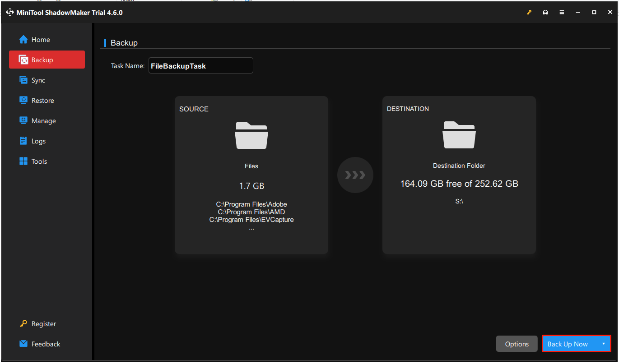
Task: Expand the Back Up Now dropdown arrow
Action: (604, 344)
